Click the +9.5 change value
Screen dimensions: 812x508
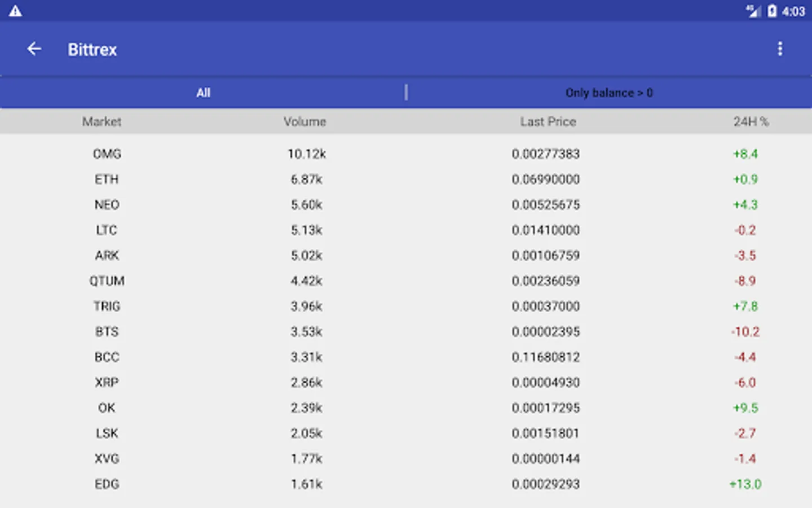pyautogui.click(x=745, y=408)
